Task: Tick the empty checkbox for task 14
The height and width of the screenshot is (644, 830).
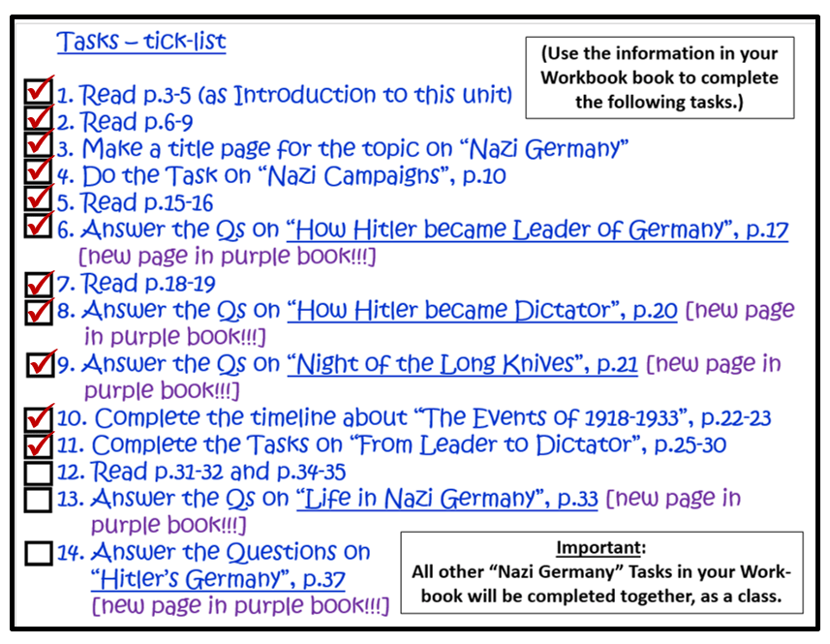Action: point(39,553)
